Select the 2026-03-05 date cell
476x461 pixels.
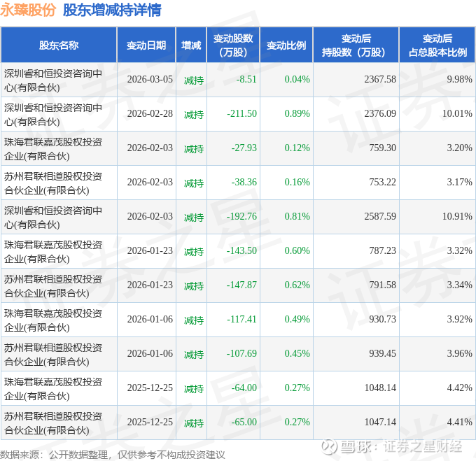[x=150, y=79]
